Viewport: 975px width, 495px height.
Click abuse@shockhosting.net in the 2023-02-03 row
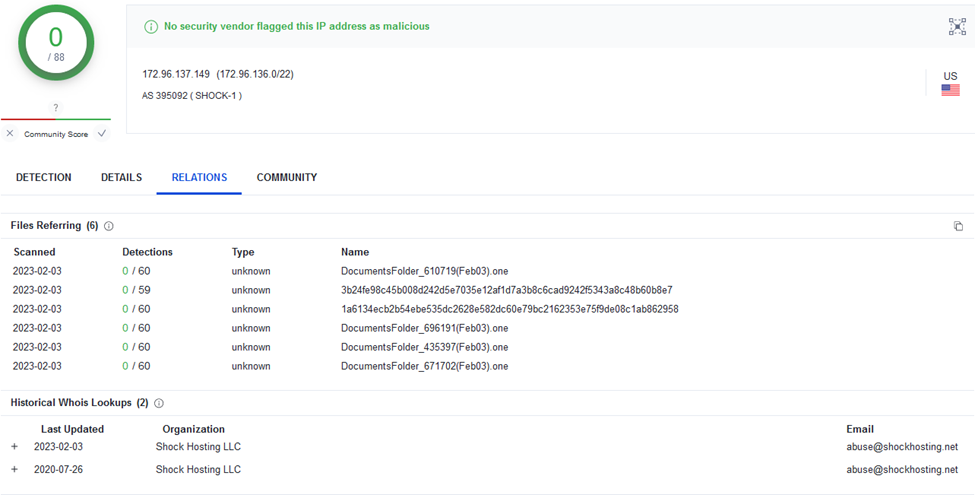[902, 446]
